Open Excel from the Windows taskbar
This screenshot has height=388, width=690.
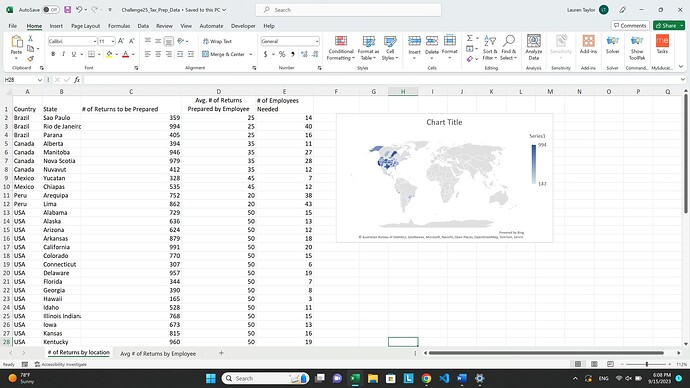pyautogui.click(x=355, y=378)
